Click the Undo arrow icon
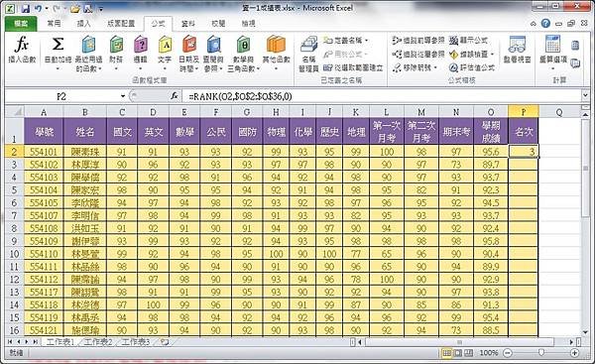The width and height of the screenshot is (595, 364). 38,8
